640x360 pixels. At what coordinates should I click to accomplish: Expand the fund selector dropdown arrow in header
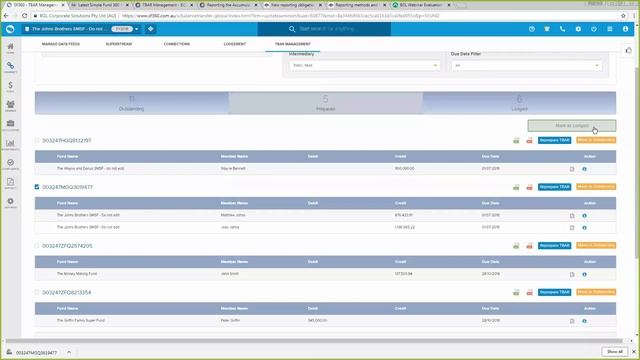137,29
